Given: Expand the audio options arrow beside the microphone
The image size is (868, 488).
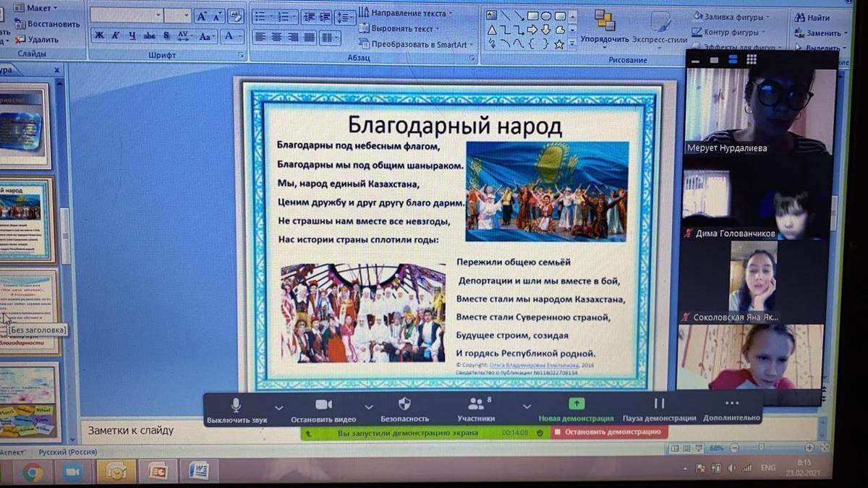Looking at the screenshot, I should tap(279, 407).
